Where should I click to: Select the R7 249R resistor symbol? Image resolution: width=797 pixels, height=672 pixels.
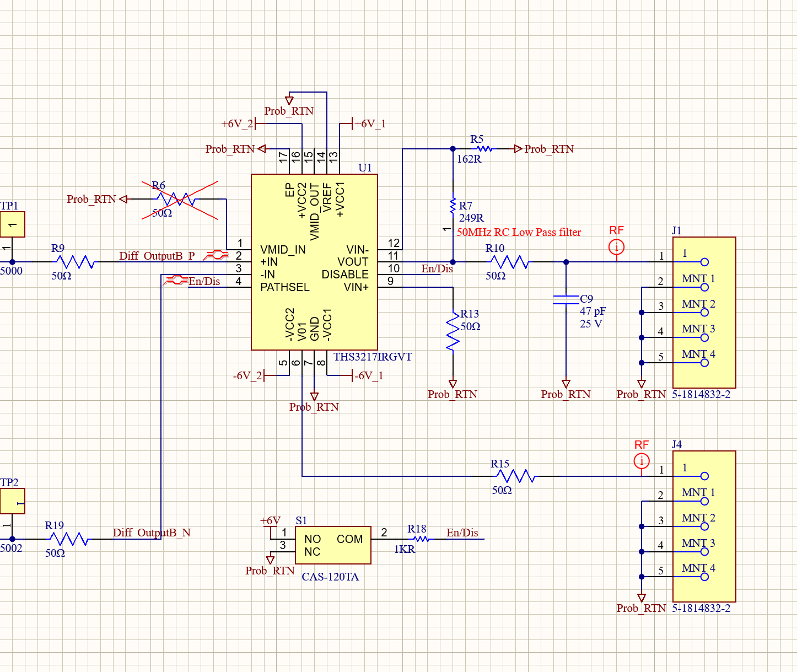coord(453,206)
